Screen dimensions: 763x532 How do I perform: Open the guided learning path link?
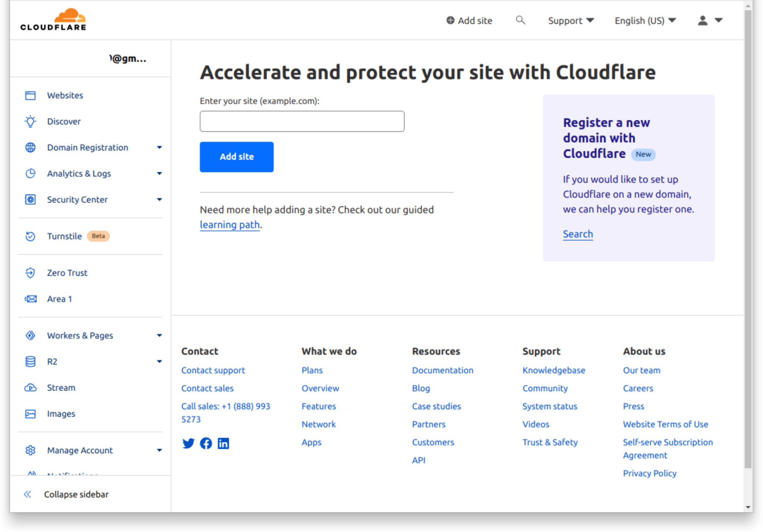pyautogui.click(x=229, y=224)
